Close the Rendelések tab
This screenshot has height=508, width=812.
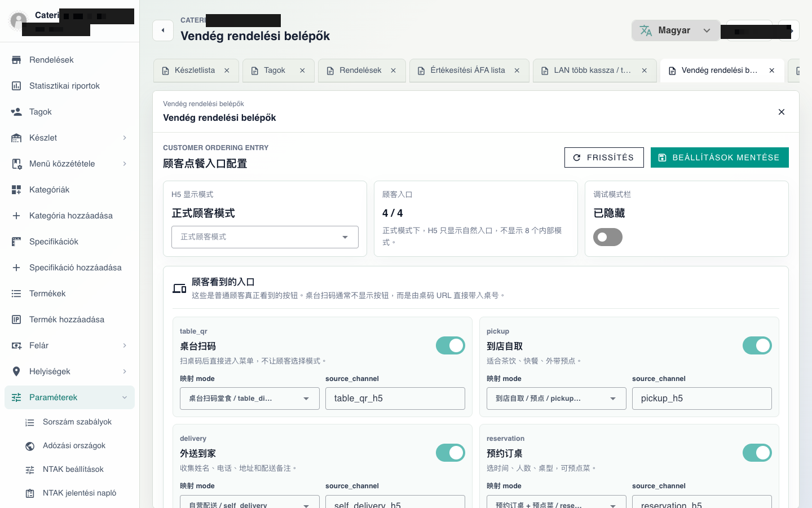tap(394, 71)
